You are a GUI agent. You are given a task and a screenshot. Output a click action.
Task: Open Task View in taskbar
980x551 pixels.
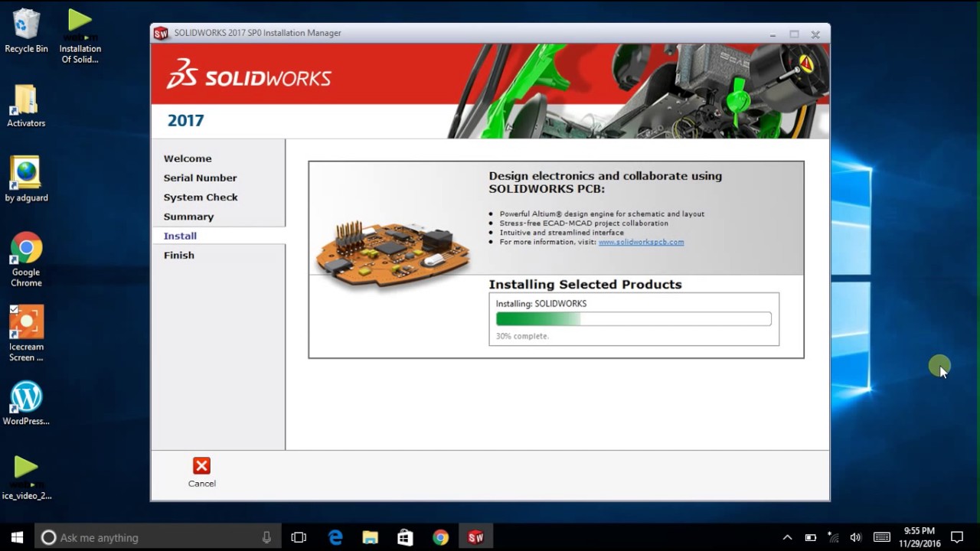click(x=299, y=537)
